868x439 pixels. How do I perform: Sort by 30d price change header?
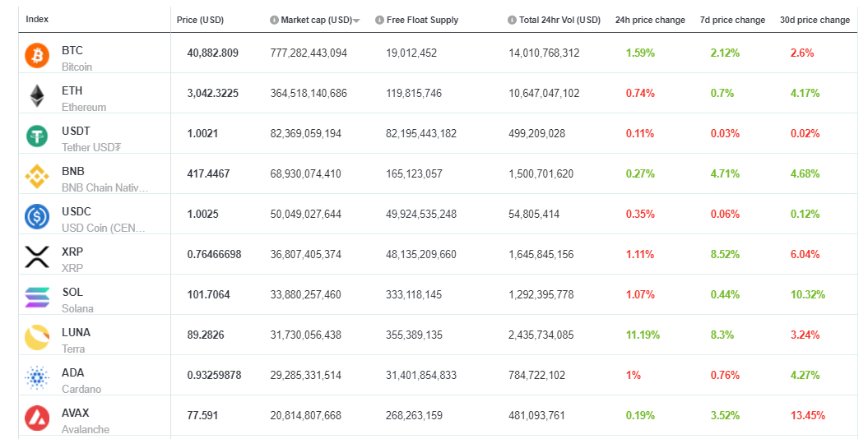[x=815, y=20]
